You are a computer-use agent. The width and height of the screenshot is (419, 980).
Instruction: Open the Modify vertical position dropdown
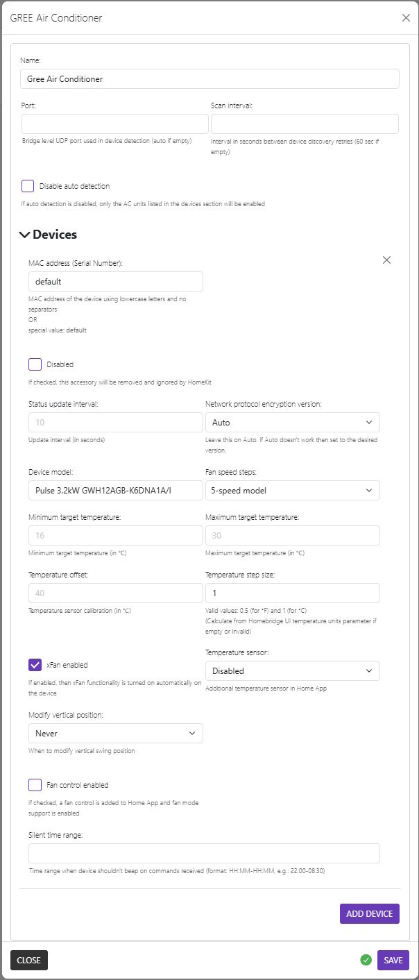coord(116,733)
